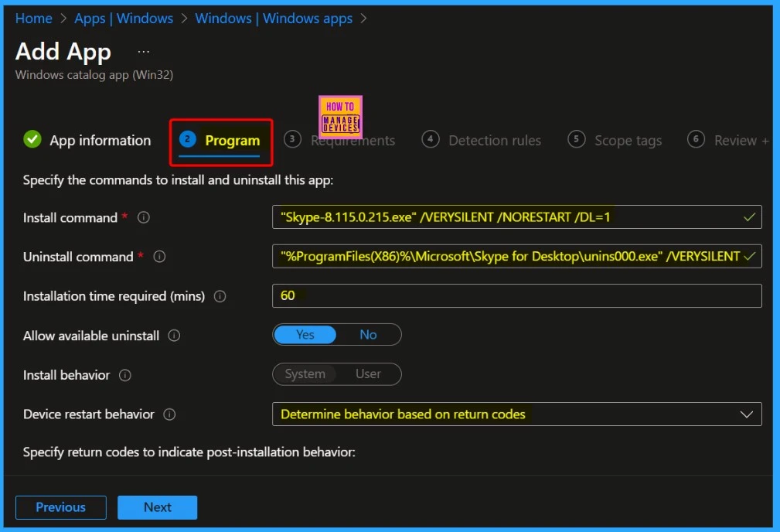The image size is (780, 532).
Task: Click 'Specify return codes to indicate post-installation behavior:' text
Action: (x=189, y=452)
